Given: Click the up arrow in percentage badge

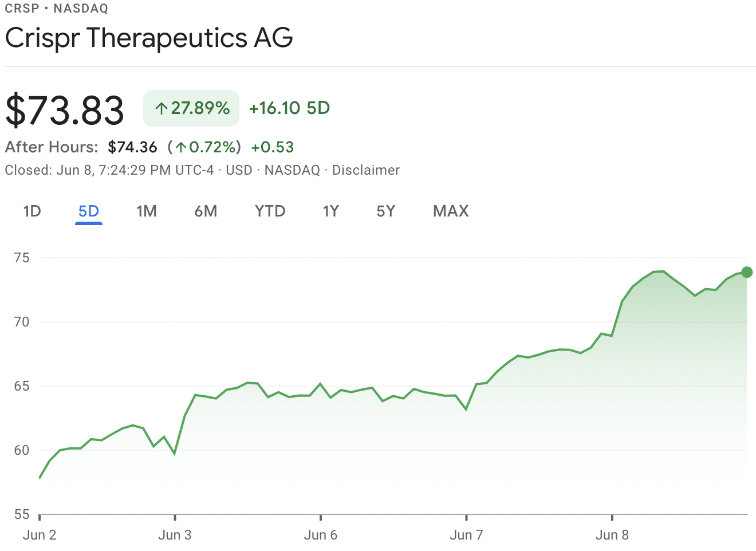Looking at the screenshot, I should coord(162,108).
